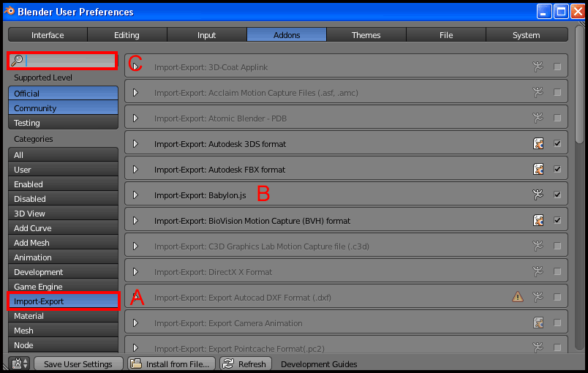
Task: Switch to the Editing tab
Action: click(127, 35)
